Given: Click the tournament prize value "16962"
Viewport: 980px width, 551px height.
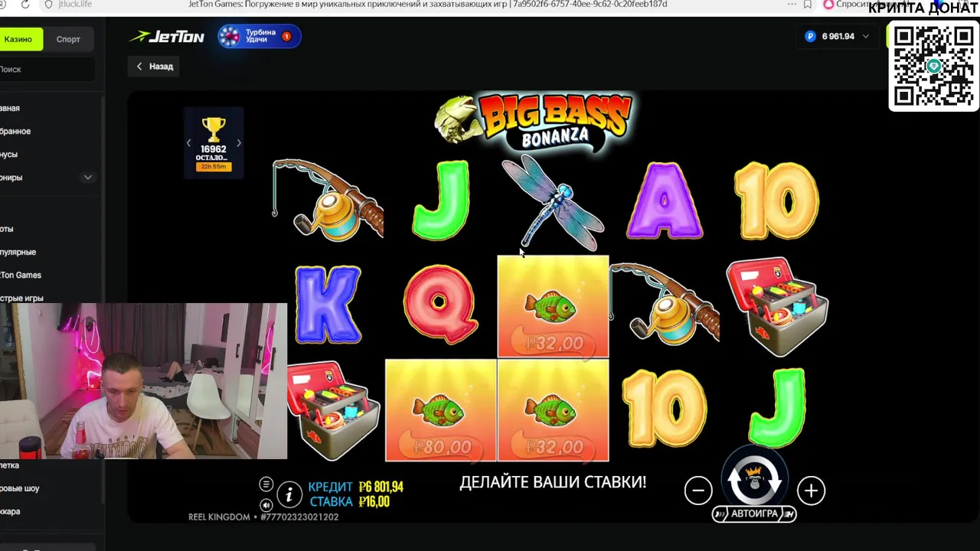Looking at the screenshot, I should (213, 149).
